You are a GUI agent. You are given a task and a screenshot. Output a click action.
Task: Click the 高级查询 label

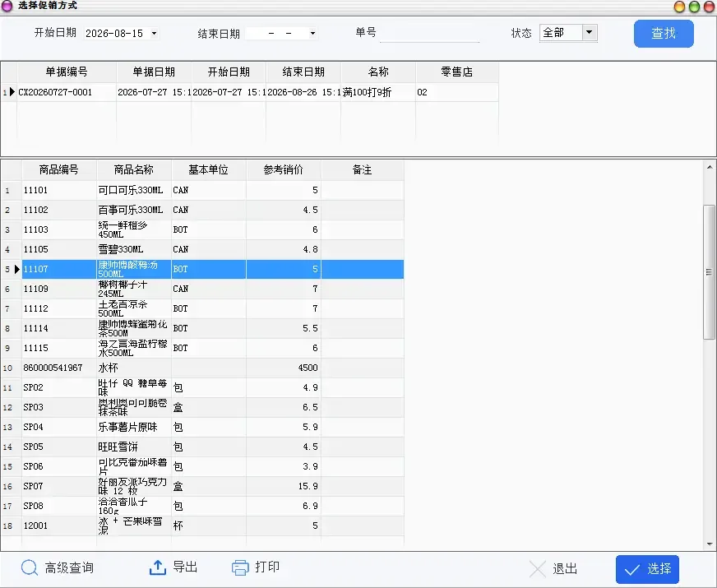coord(69,568)
